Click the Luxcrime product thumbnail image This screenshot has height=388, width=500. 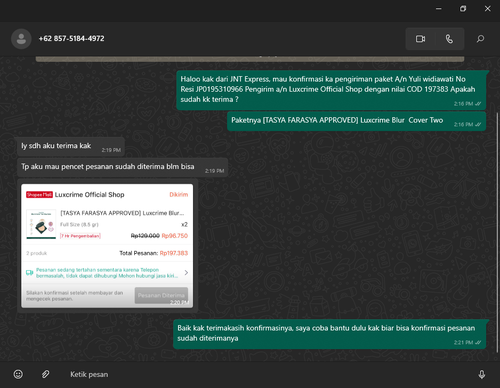(41, 224)
